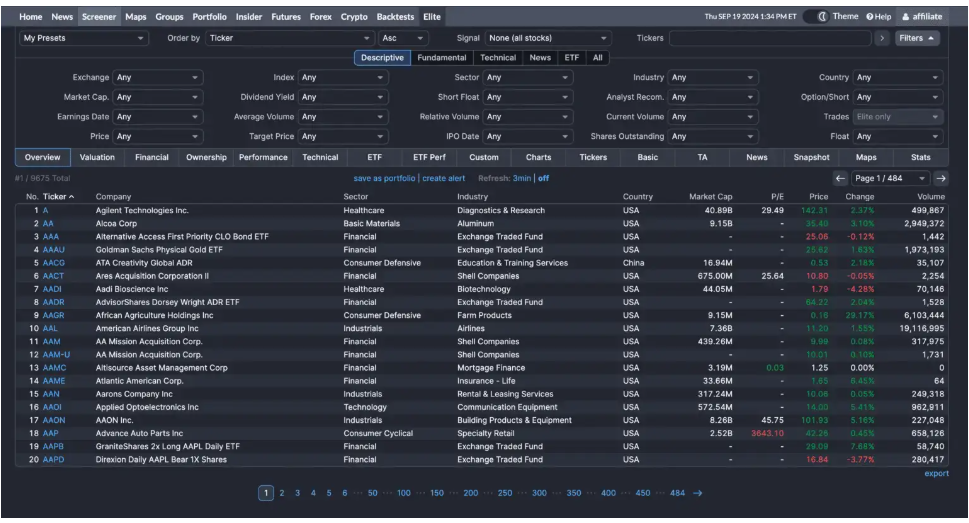This screenshot has width=969, height=523.
Task: Click Alcoa Corp company cell
Action: click(x=116, y=224)
